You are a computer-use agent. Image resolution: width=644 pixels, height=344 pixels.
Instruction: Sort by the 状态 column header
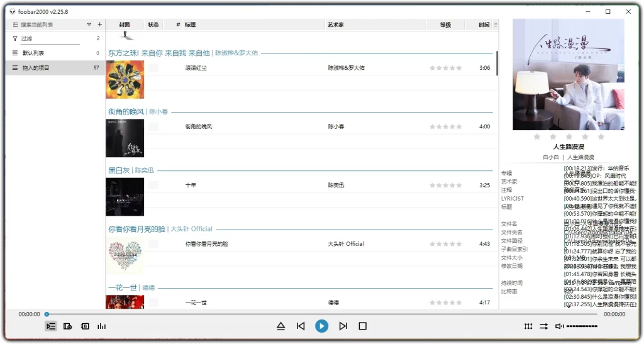pyautogui.click(x=153, y=25)
